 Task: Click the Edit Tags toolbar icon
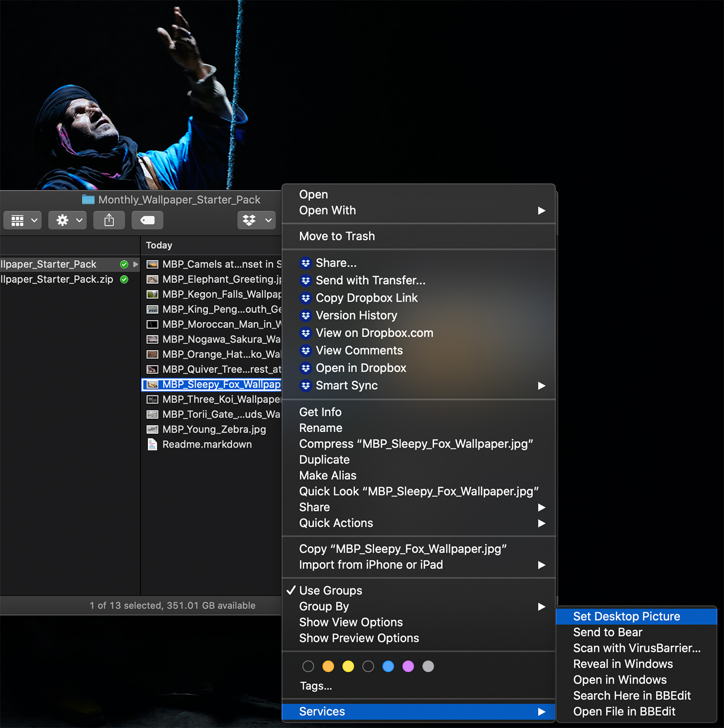tap(147, 220)
